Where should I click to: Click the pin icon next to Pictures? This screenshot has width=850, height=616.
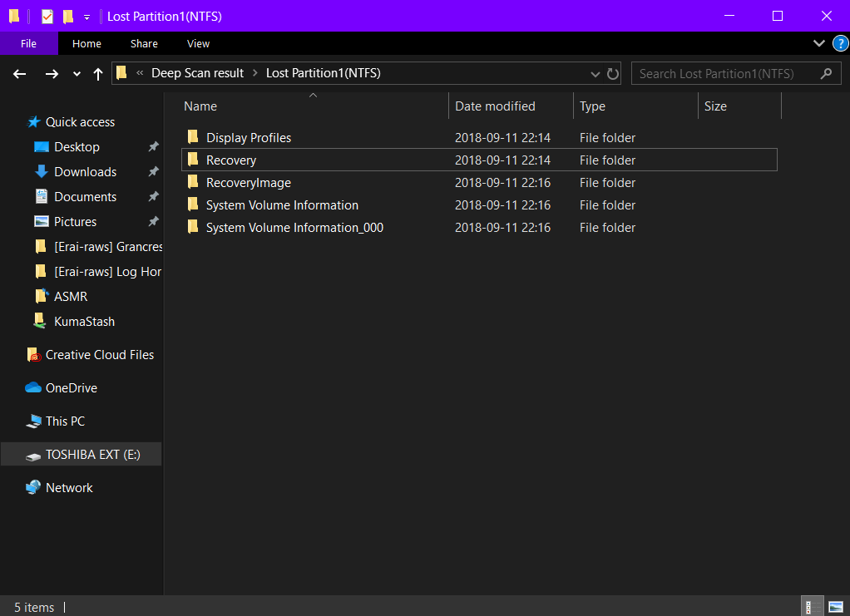(153, 221)
